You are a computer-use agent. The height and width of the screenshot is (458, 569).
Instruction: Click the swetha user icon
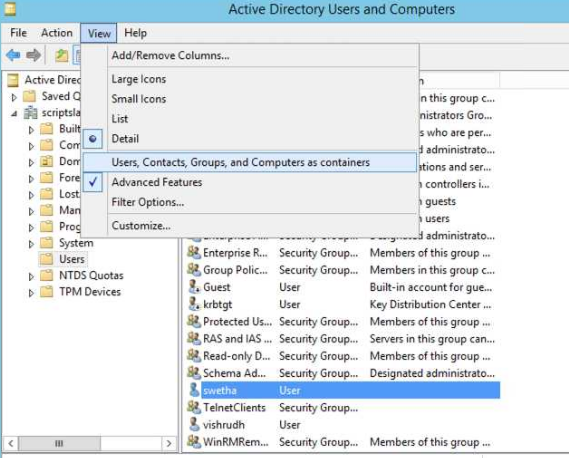(194, 390)
